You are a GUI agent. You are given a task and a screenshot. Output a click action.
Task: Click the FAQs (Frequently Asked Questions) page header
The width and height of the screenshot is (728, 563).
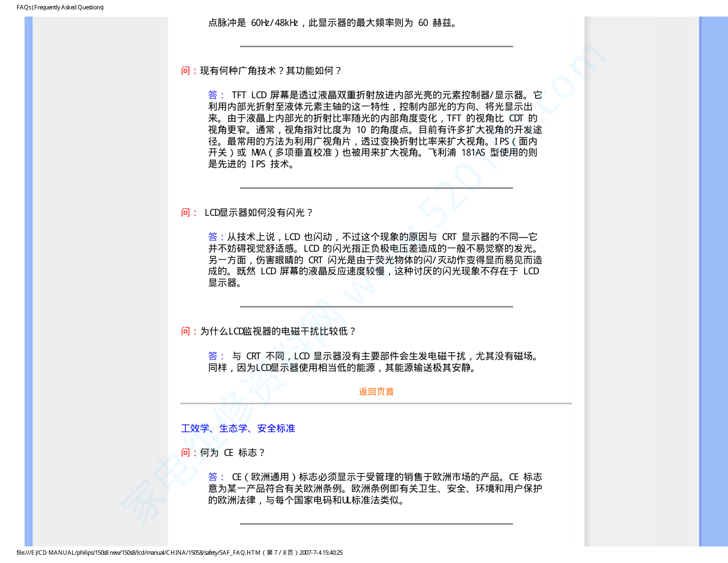click(60, 7)
